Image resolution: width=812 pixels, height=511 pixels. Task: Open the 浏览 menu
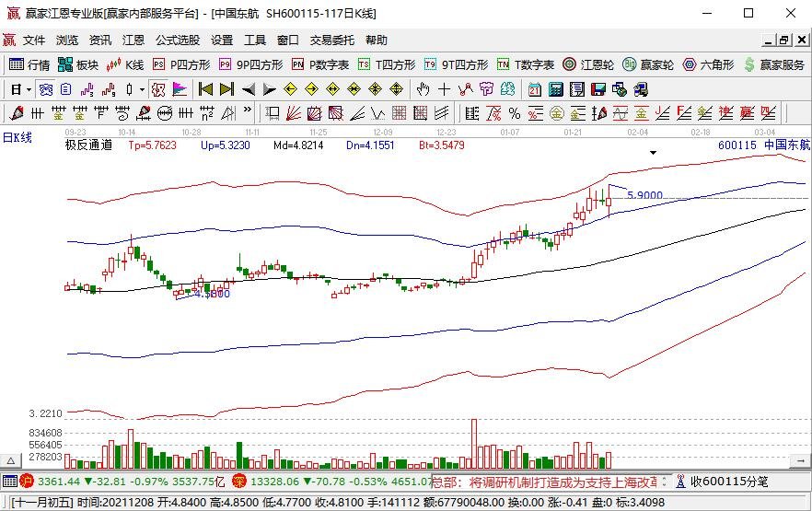pos(67,41)
